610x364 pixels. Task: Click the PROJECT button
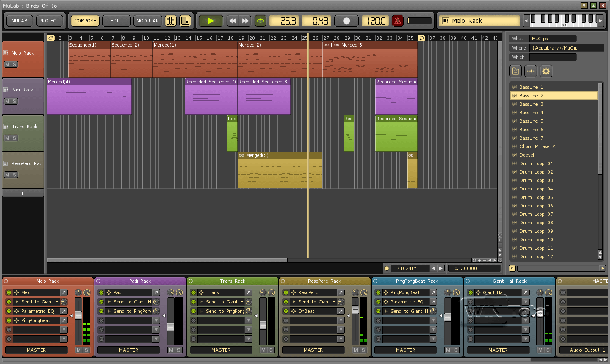[50, 21]
